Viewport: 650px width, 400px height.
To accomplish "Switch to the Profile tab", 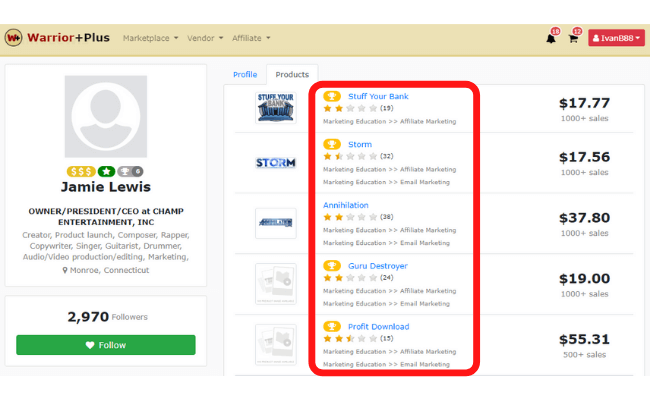I will (x=245, y=75).
